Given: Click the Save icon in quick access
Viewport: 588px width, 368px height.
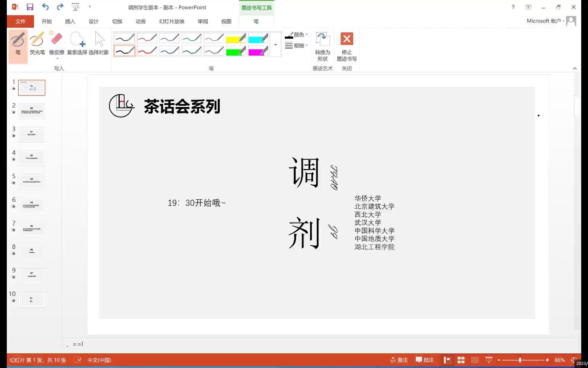Looking at the screenshot, I should (30, 7).
